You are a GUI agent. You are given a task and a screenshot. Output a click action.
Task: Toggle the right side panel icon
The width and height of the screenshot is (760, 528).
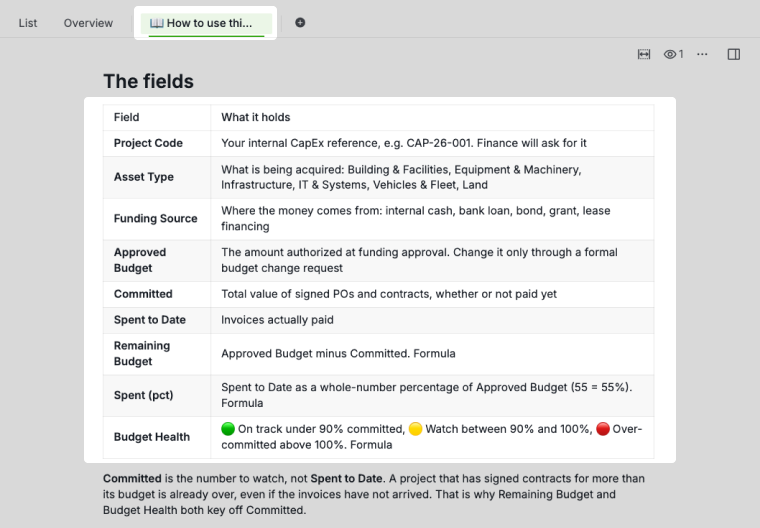(x=734, y=54)
